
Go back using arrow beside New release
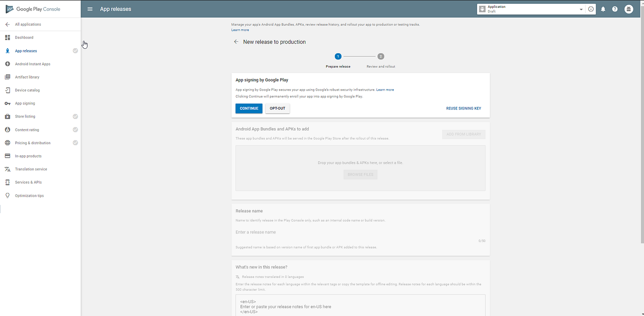point(236,42)
